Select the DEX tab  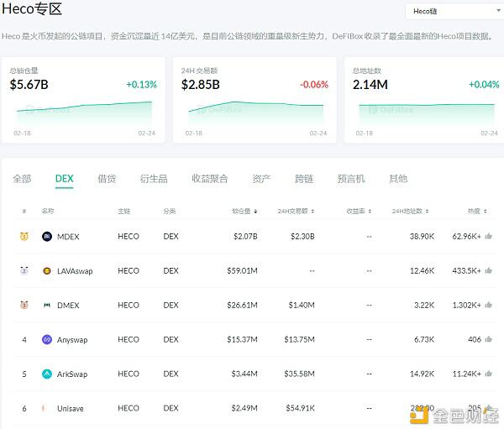click(x=65, y=179)
